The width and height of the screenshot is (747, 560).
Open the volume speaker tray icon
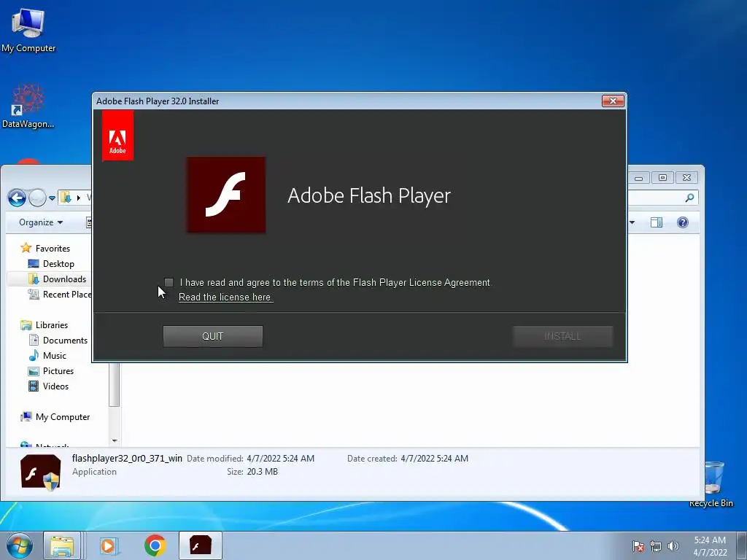(673, 546)
